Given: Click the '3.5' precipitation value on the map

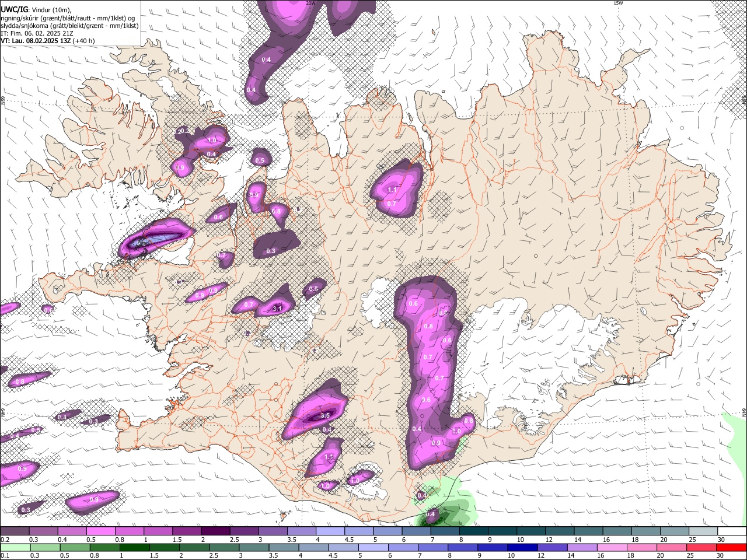Looking at the screenshot, I should [326, 415].
